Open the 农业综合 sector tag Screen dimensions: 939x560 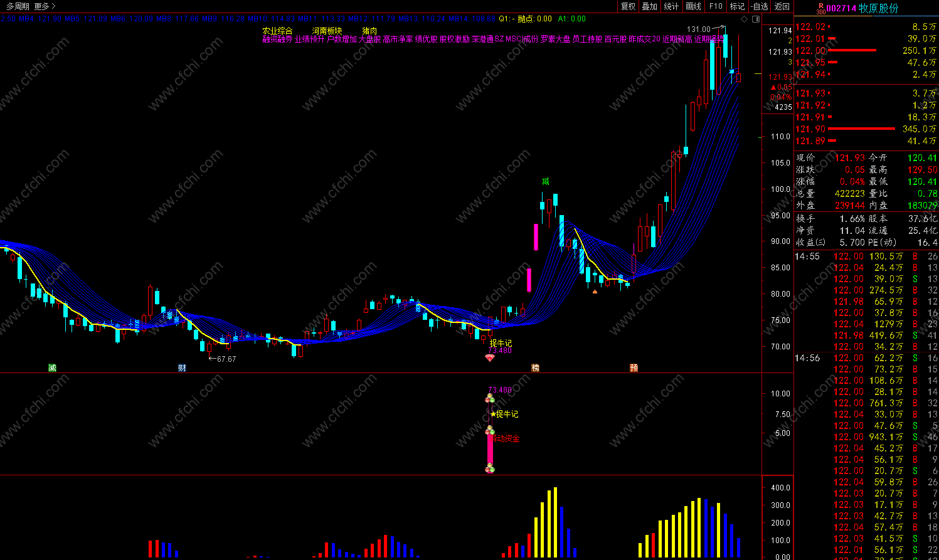[x=277, y=31]
